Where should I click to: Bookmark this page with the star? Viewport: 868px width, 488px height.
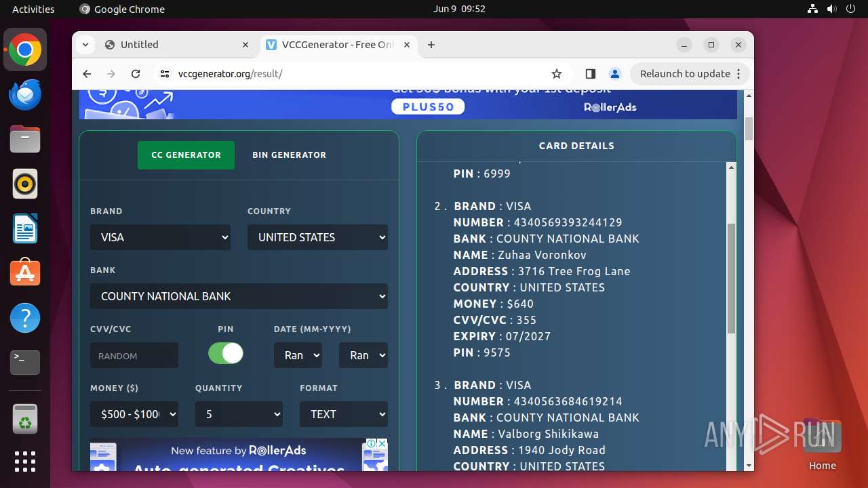tap(557, 74)
